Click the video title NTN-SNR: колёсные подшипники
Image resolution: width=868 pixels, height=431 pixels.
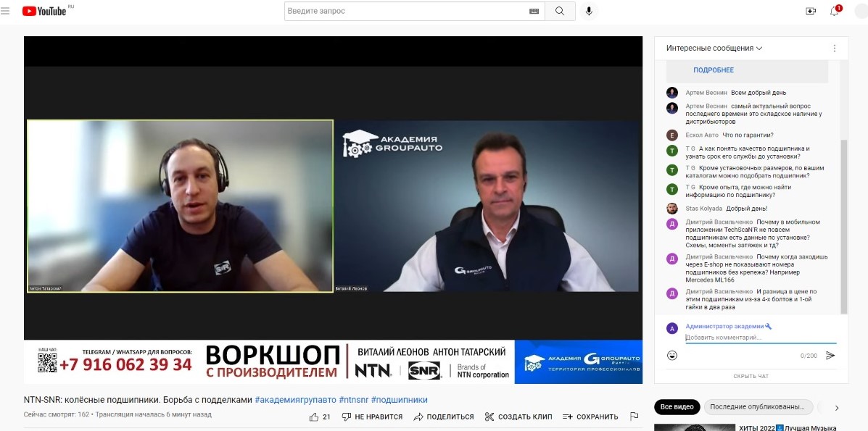(139, 399)
